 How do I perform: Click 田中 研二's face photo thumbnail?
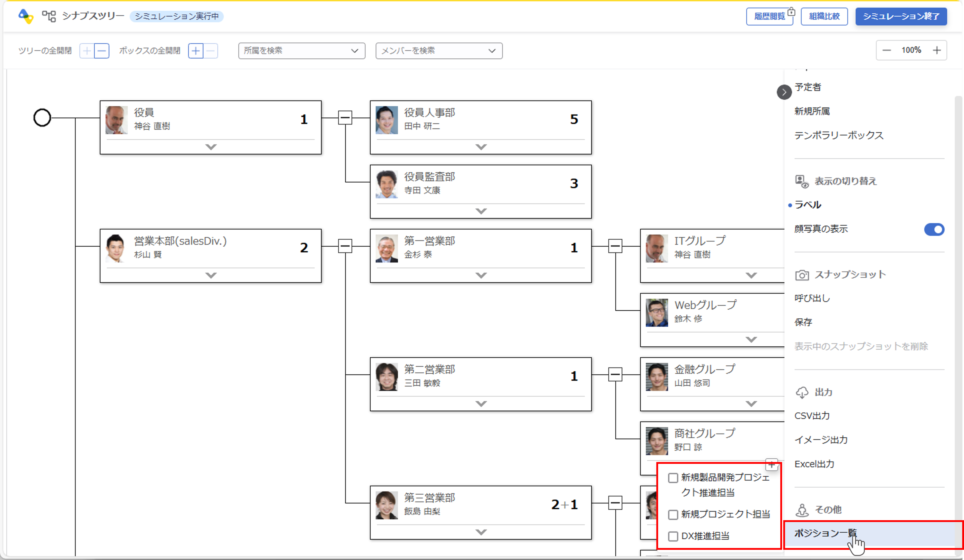point(386,120)
